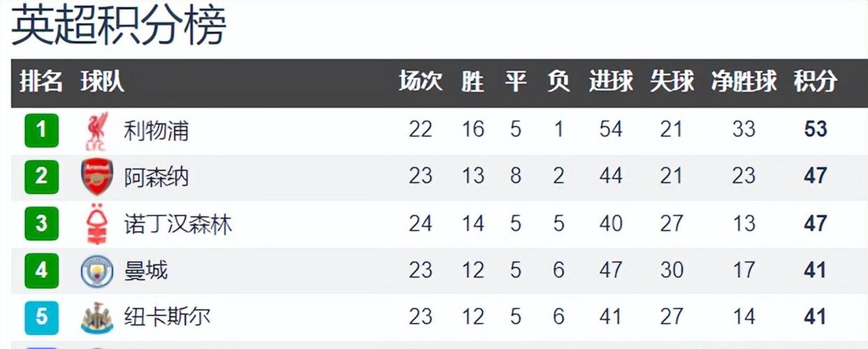Select the green rank 1 badge
Image resolution: width=868 pixels, height=349 pixels.
click(41, 130)
